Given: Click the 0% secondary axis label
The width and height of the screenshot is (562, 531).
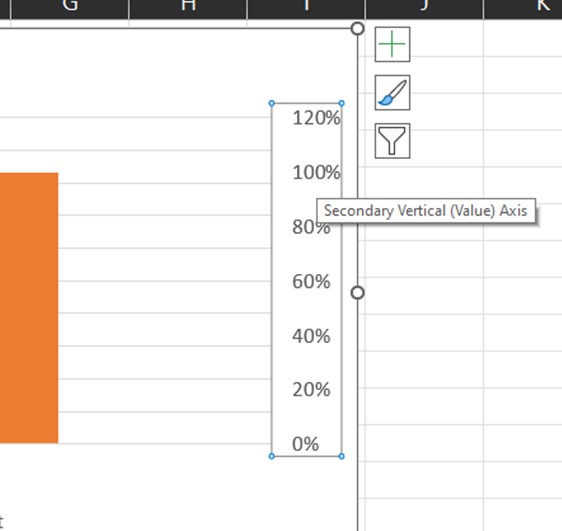Looking at the screenshot, I should [x=305, y=444].
